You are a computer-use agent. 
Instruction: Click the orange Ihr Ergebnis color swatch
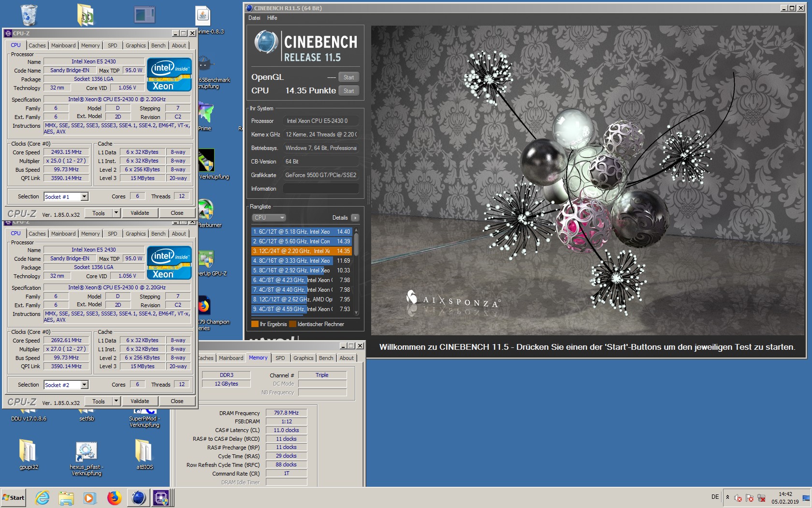coord(255,324)
